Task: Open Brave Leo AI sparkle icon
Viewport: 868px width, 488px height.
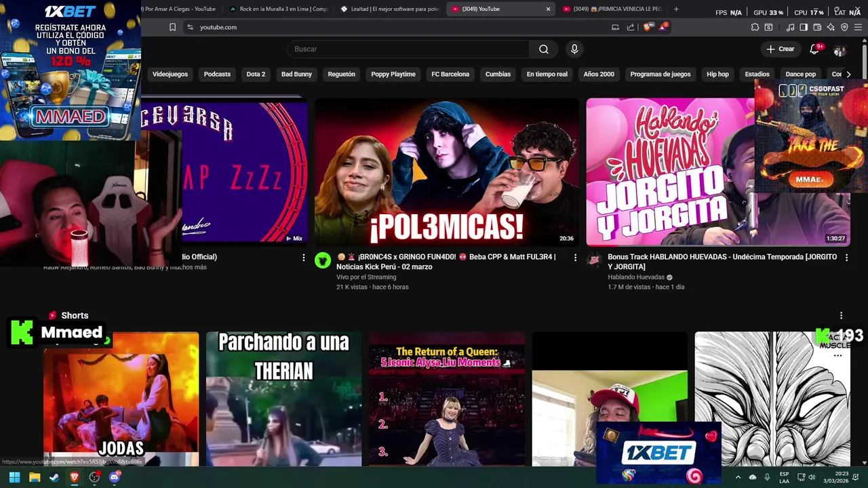Action: click(x=831, y=27)
